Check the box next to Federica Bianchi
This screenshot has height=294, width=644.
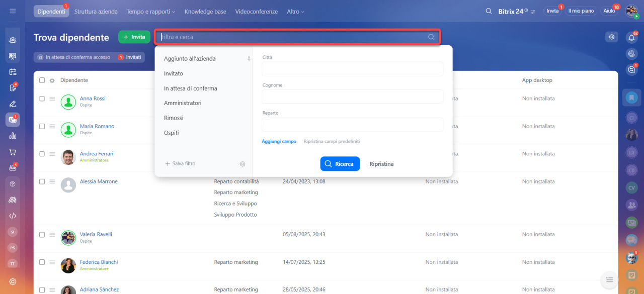point(42,262)
